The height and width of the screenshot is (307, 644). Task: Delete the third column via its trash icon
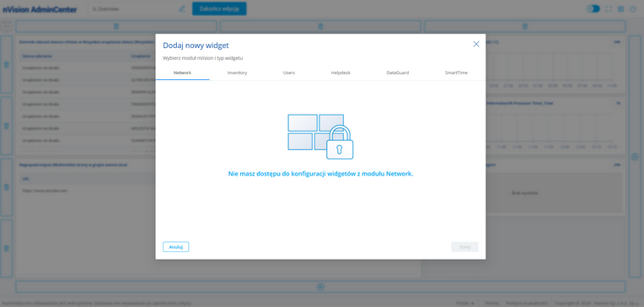(x=525, y=26)
